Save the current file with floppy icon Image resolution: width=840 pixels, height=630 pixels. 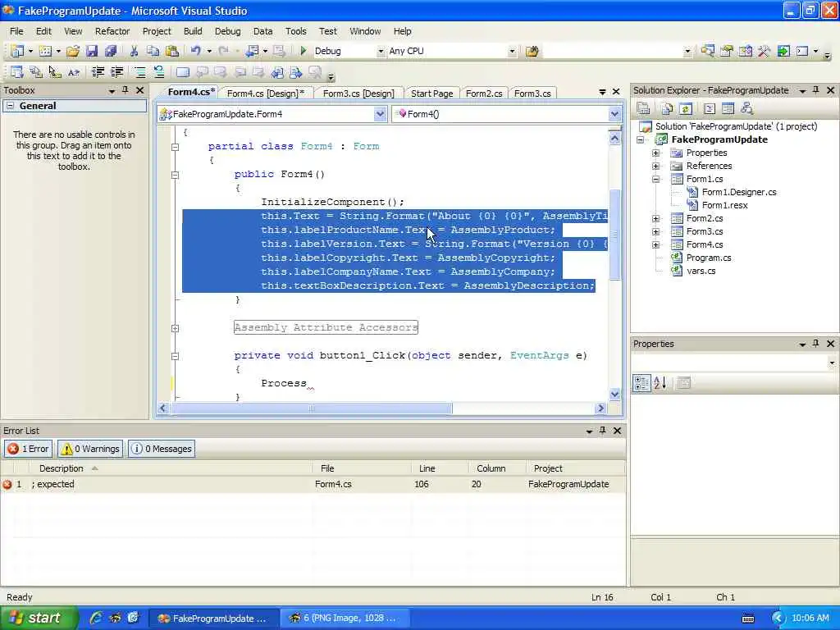click(92, 51)
